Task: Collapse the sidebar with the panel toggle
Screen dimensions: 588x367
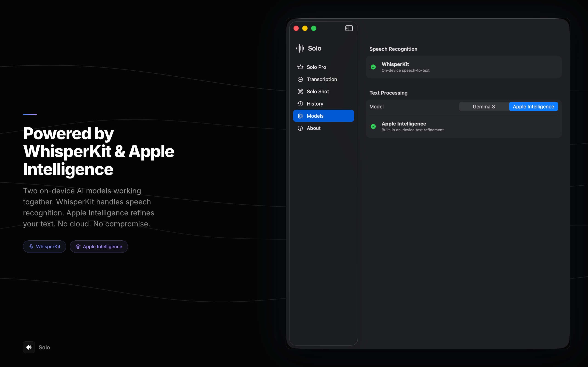Action: [349, 28]
